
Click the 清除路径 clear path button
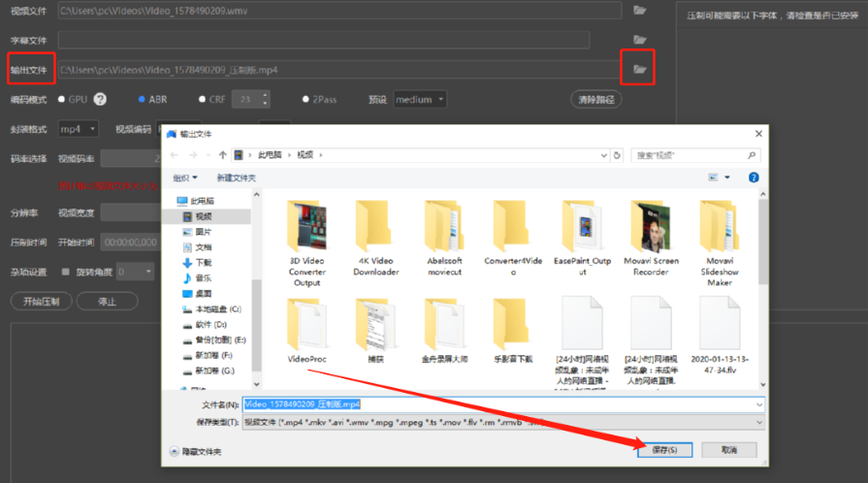(x=596, y=99)
